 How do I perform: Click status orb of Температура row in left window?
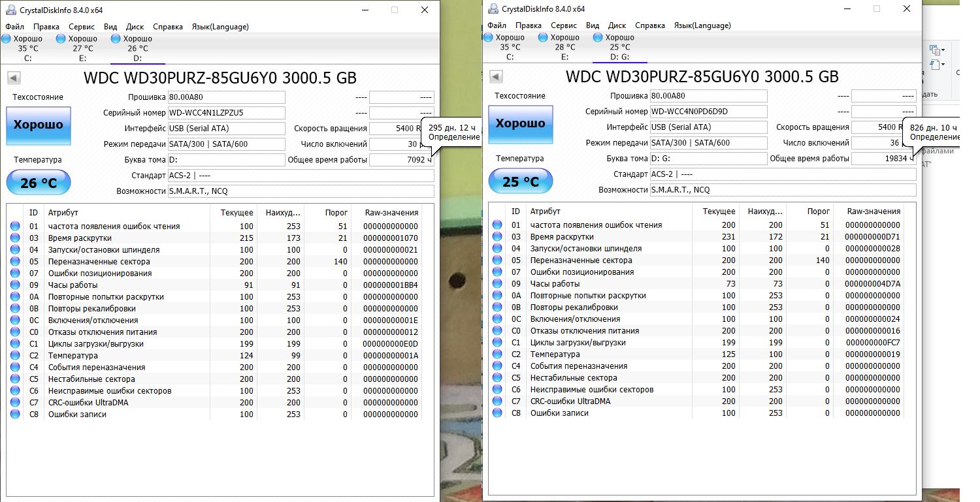pos(15,356)
